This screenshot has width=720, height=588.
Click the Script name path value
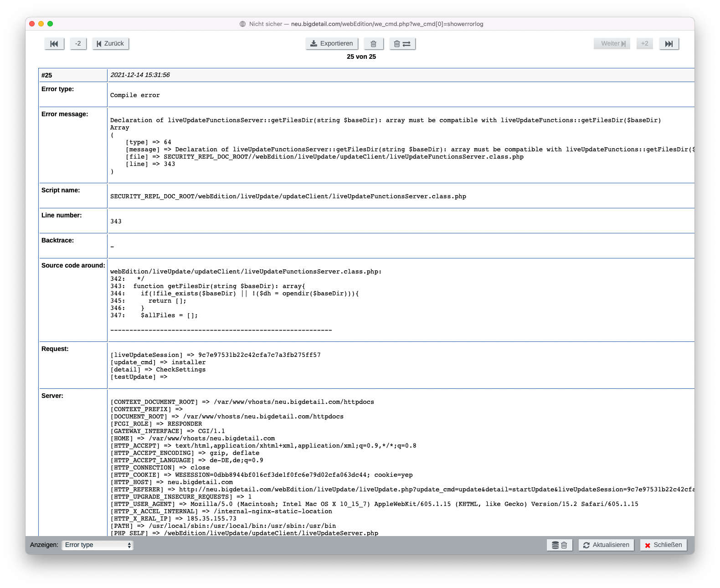[x=288, y=196]
